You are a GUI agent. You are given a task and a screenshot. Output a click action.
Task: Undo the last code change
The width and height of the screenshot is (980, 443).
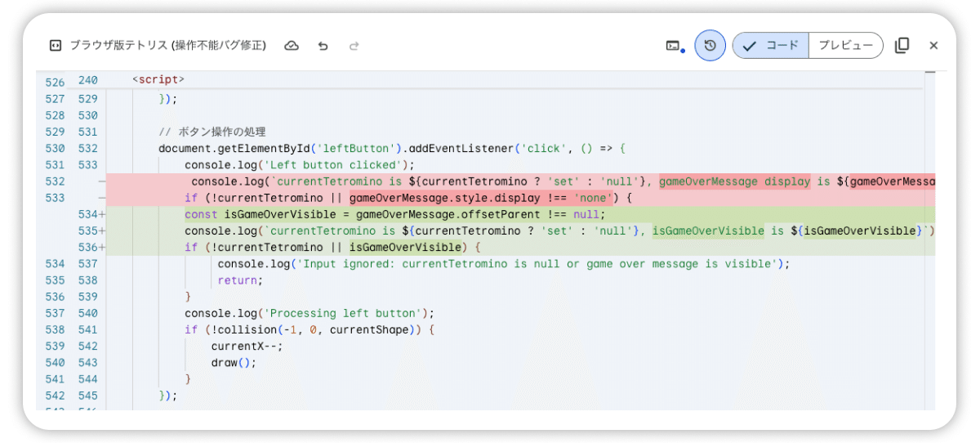pyautogui.click(x=323, y=46)
